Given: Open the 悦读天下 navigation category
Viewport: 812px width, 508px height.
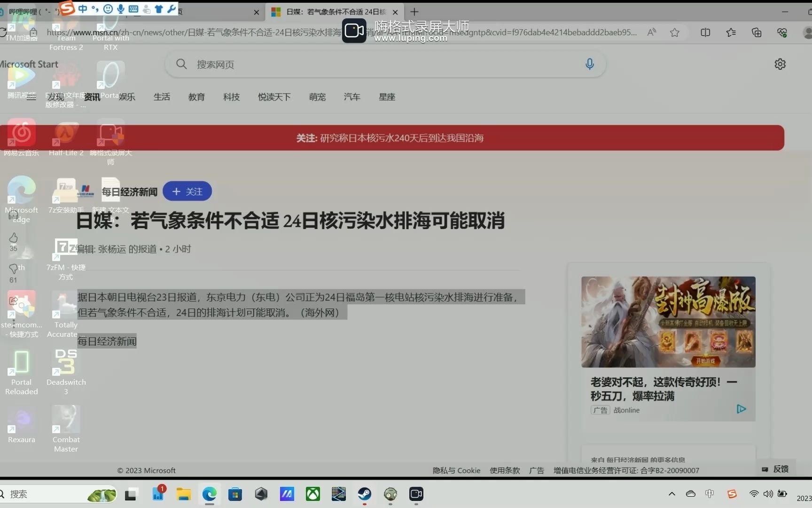Looking at the screenshot, I should 274,97.
